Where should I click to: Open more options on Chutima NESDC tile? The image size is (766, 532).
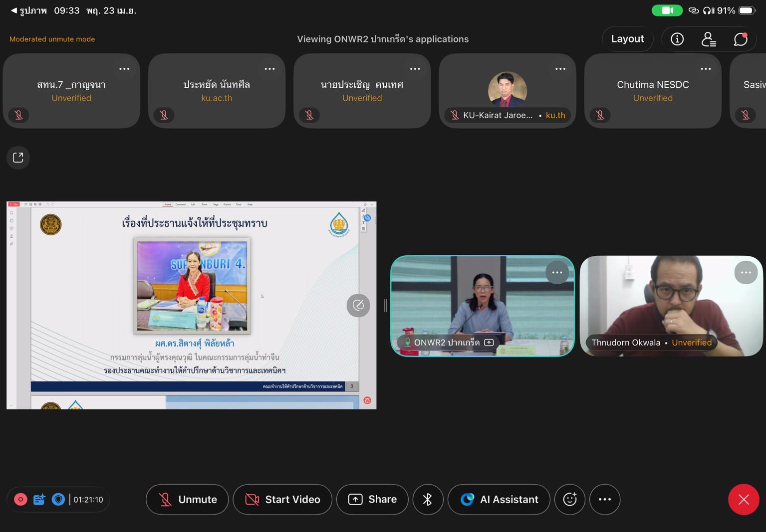coord(706,69)
